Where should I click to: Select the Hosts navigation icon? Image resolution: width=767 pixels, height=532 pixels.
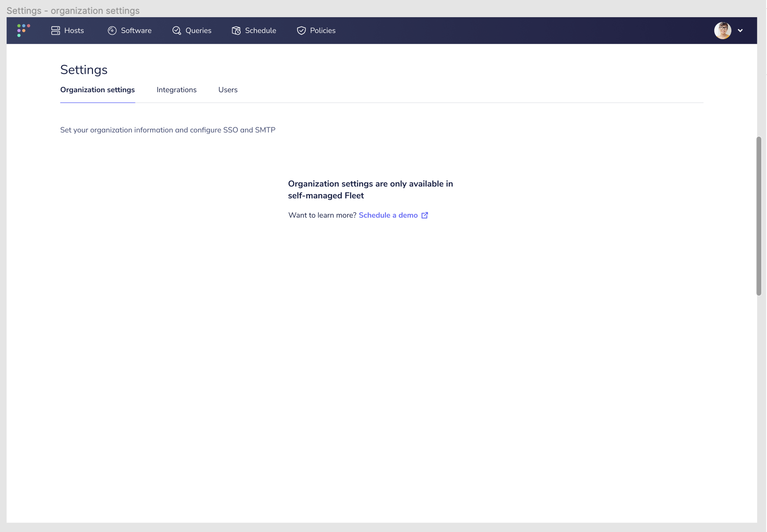click(x=55, y=30)
